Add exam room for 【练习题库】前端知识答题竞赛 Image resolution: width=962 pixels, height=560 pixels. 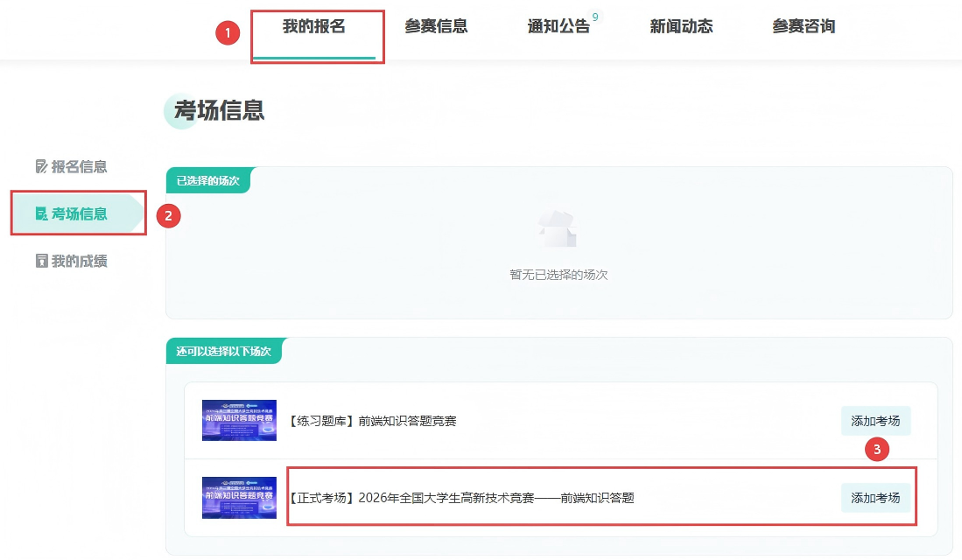[875, 421]
